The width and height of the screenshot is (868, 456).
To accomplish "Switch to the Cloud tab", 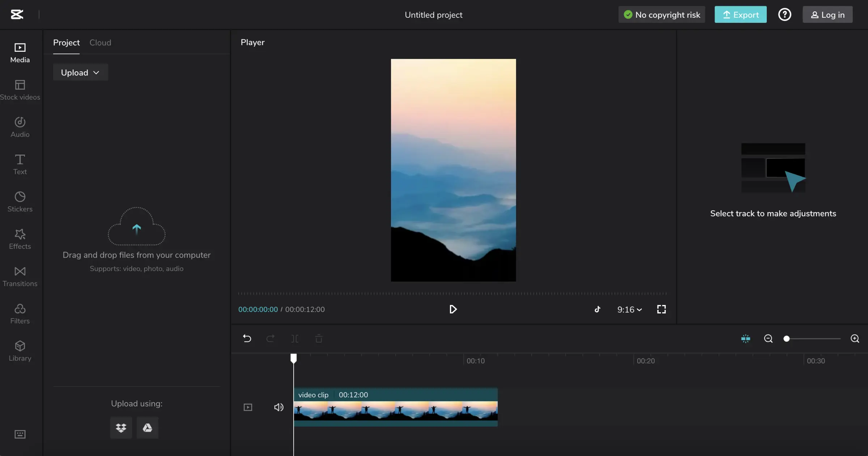I will 100,42.
